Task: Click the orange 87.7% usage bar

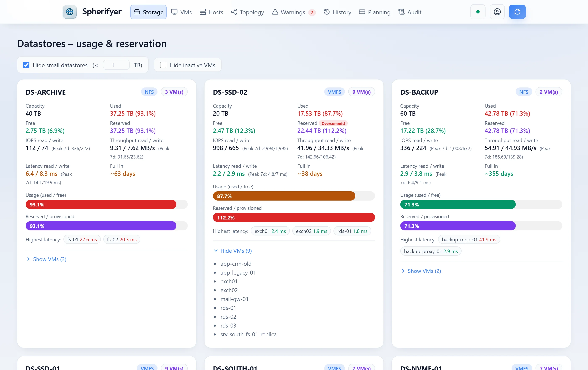Action: (x=284, y=196)
